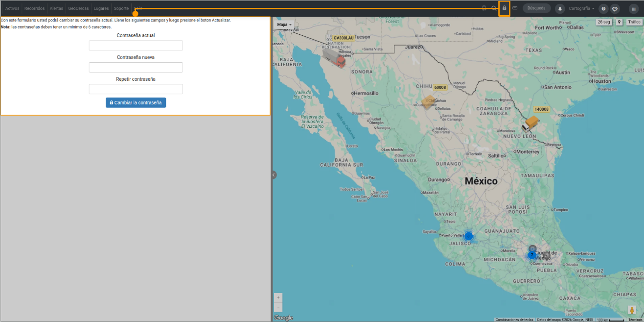Image resolution: width=644 pixels, height=322 pixels.
Task: Focus the Contraseña nueva field
Action: pos(136,67)
